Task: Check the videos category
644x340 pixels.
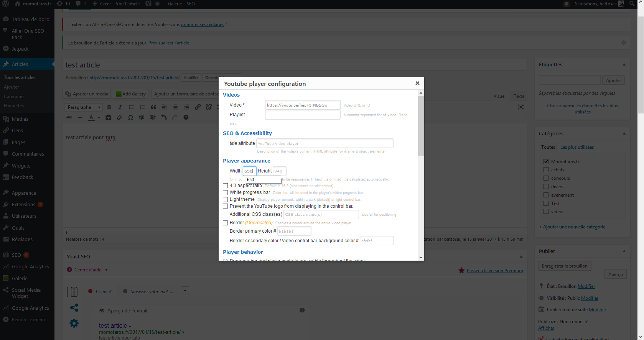Action: coord(546,212)
